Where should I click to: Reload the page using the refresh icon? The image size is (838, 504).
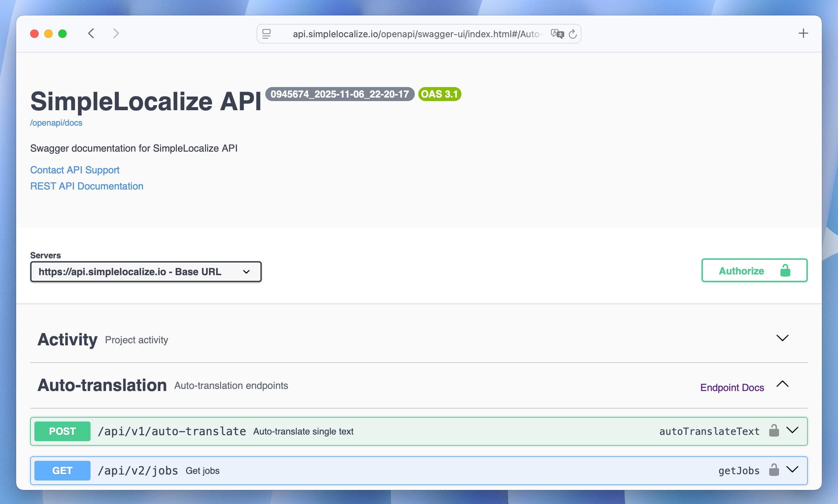[x=573, y=33]
